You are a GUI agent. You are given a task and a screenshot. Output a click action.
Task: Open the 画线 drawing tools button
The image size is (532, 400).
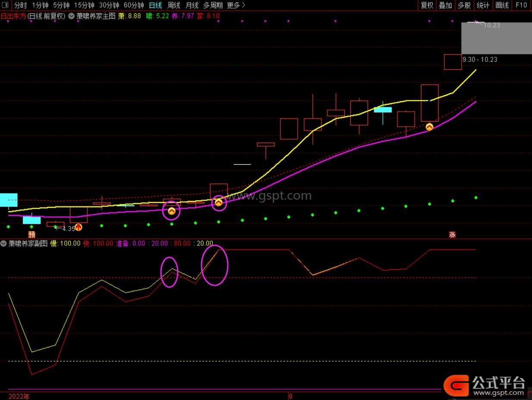pos(502,5)
